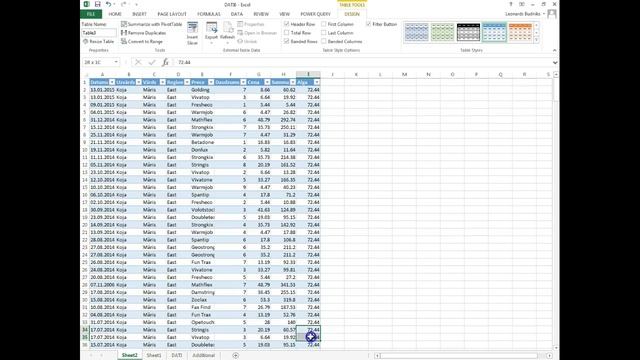Image resolution: width=640 pixels, height=360 pixels.
Task: Click the Goldling cell in row 2
Action: pos(202,90)
